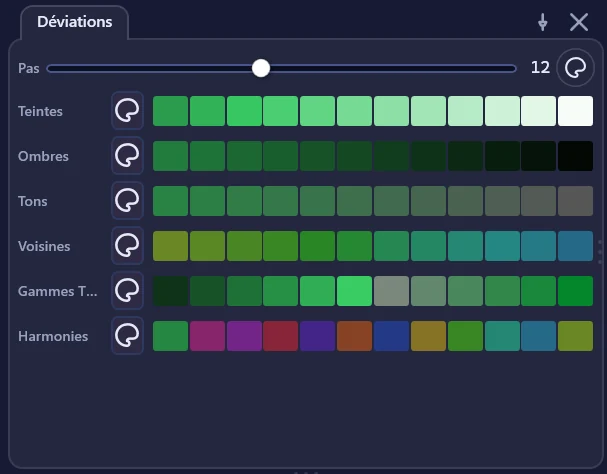The height and width of the screenshot is (474, 607).
Task: Pick the olive first swatch in Voisines
Action: coord(170,246)
